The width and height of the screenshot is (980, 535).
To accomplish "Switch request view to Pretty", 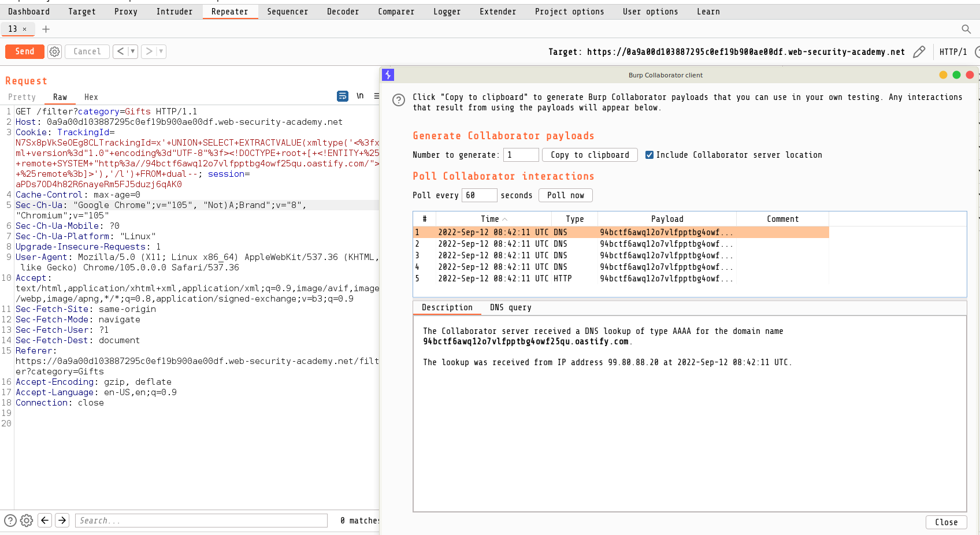I will (22, 97).
